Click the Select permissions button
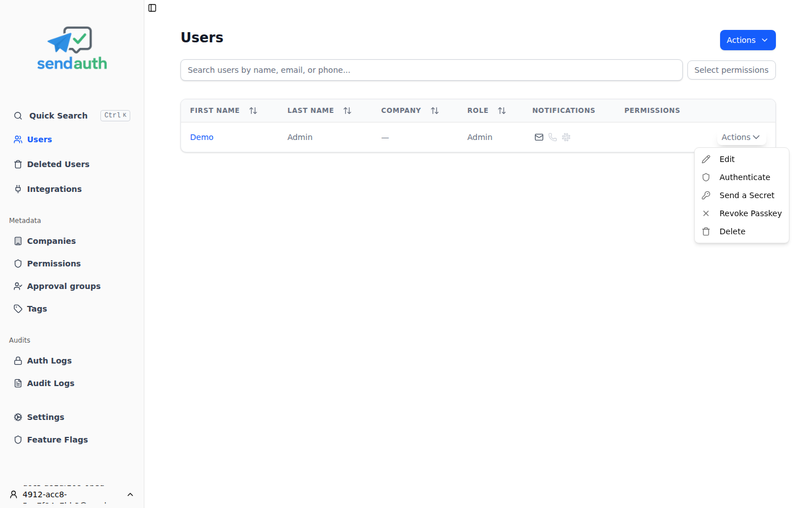 (x=731, y=70)
